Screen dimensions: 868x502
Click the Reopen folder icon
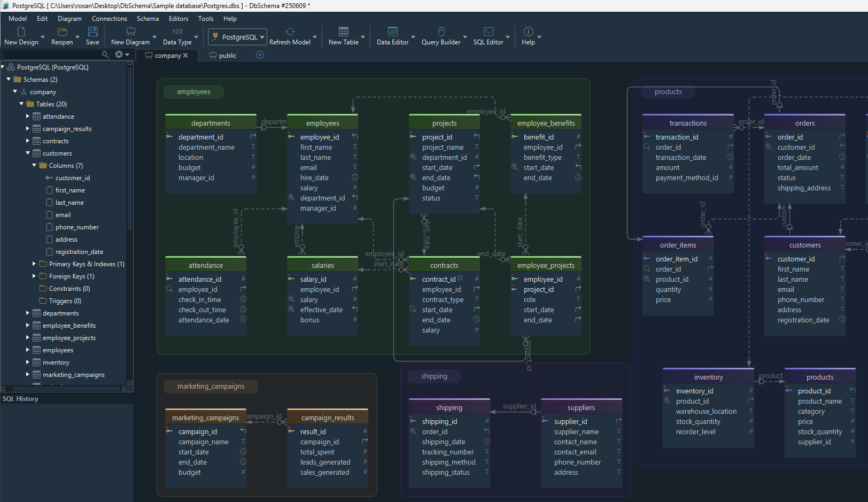point(62,32)
